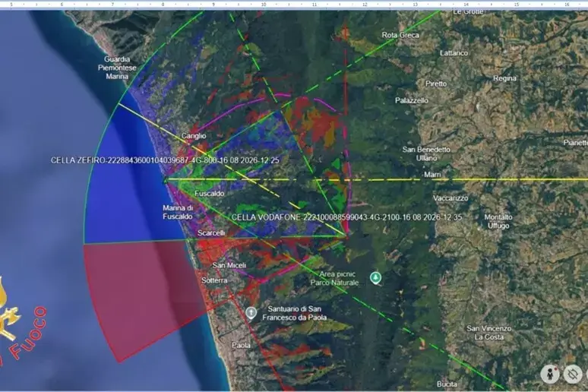Select the CELLA VODAFONE cell label
588x392 pixels.
click(346, 217)
